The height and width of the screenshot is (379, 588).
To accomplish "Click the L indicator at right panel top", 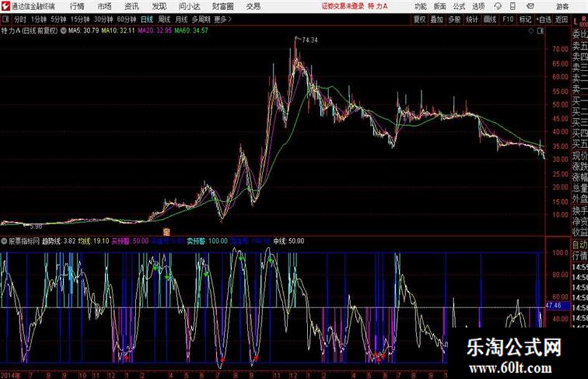I will click(x=576, y=22).
